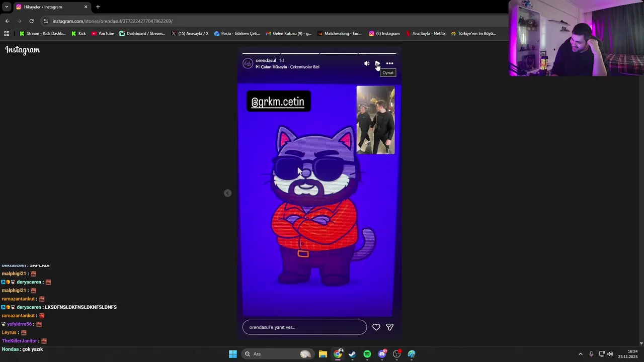Go to the previous story arrow
The width and height of the screenshot is (644, 362).
click(227, 193)
